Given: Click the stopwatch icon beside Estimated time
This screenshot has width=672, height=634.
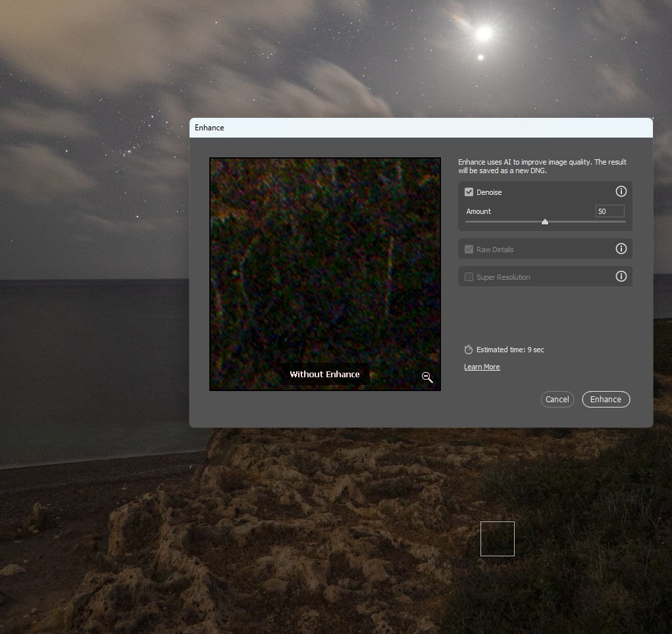Looking at the screenshot, I should point(469,350).
